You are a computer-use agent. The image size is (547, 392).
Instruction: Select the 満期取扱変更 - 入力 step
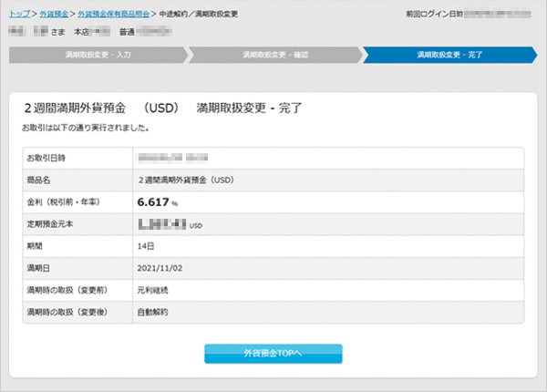[x=98, y=55]
